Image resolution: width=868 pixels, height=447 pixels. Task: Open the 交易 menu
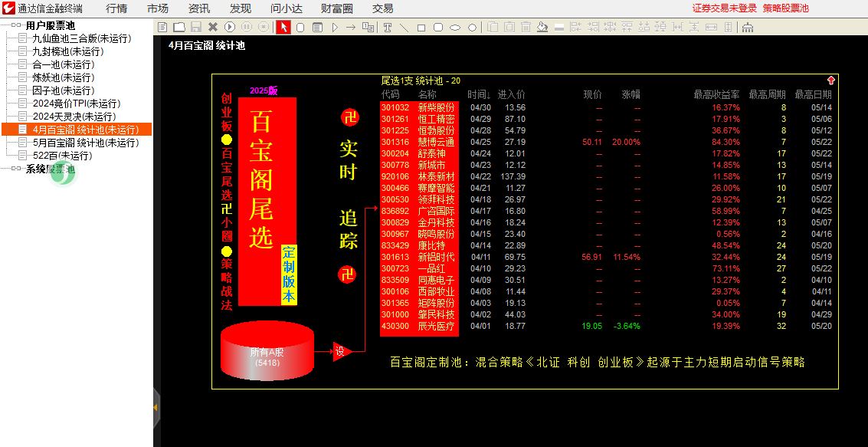tap(382, 8)
